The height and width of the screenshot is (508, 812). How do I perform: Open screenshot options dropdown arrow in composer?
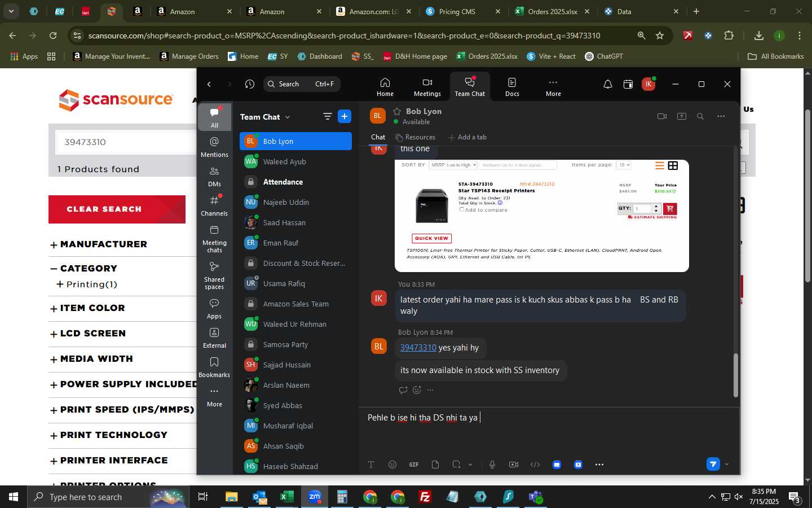[x=470, y=465]
